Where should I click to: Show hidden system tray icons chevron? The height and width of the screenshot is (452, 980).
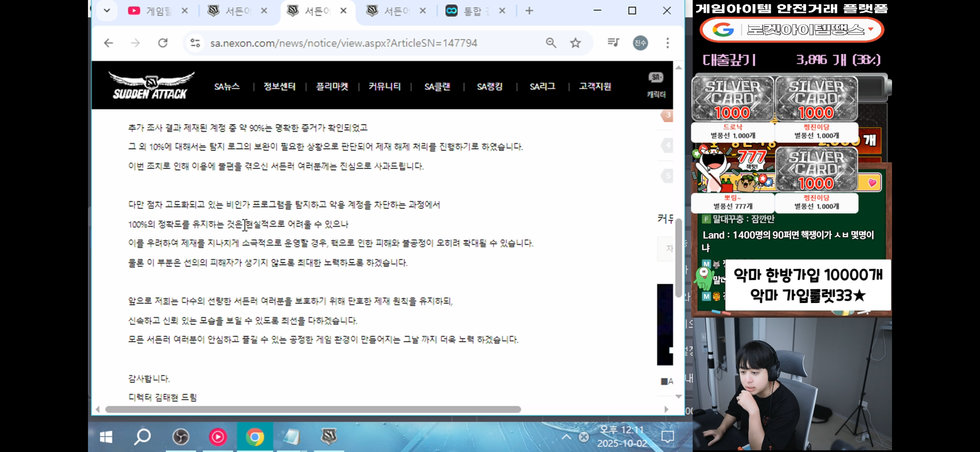pyautogui.click(x=566, y=437)
